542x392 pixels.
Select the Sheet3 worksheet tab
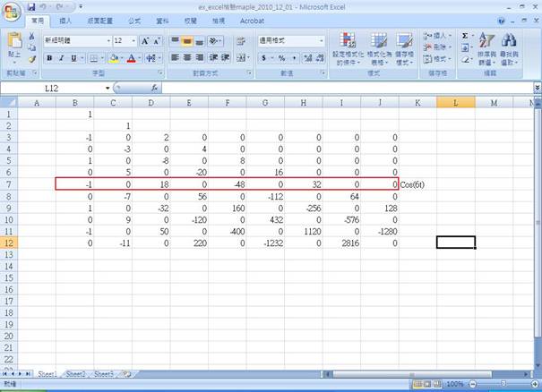point(105,373)
